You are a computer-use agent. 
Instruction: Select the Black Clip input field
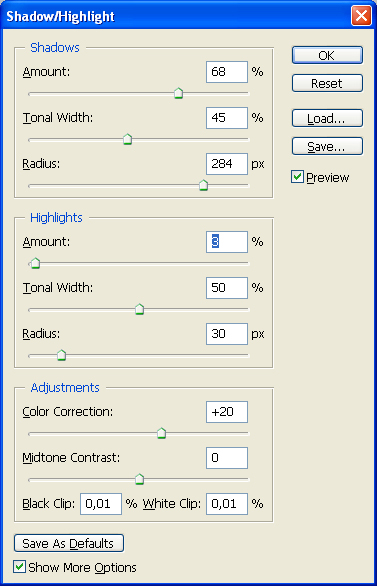click(x=101, y=504)
